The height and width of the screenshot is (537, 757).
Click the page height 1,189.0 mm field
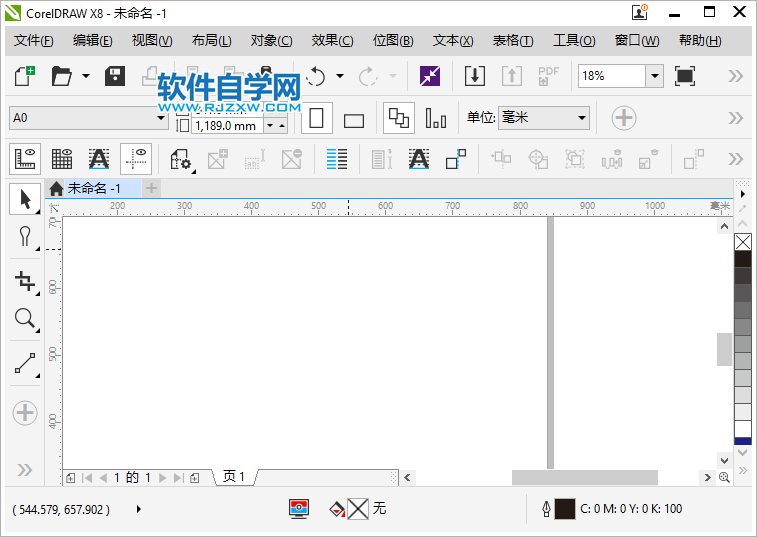pos(227,126)
